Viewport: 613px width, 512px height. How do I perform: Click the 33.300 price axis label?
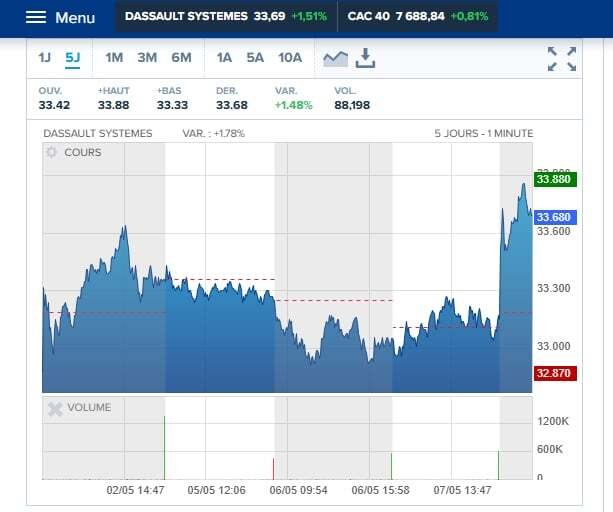coord(554,288)
